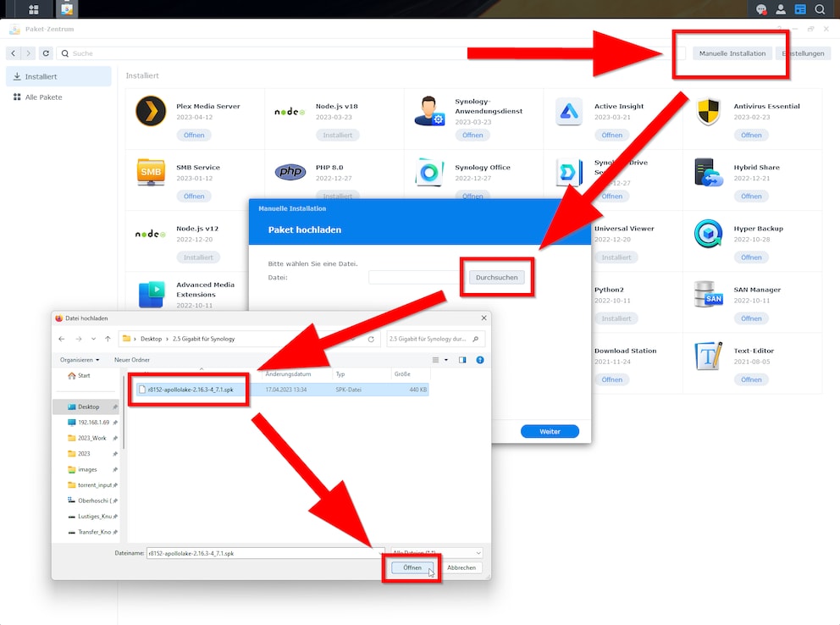This screenshot has height=625, width=840.
Task: Refresh the folder in file upload dialog
Action: [x=371, y=339]
